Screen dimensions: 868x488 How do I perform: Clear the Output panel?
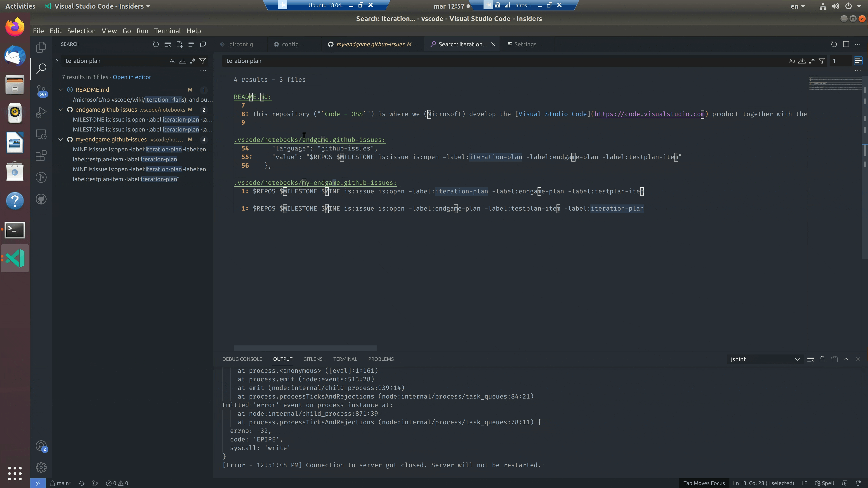(x=811, y=359)
